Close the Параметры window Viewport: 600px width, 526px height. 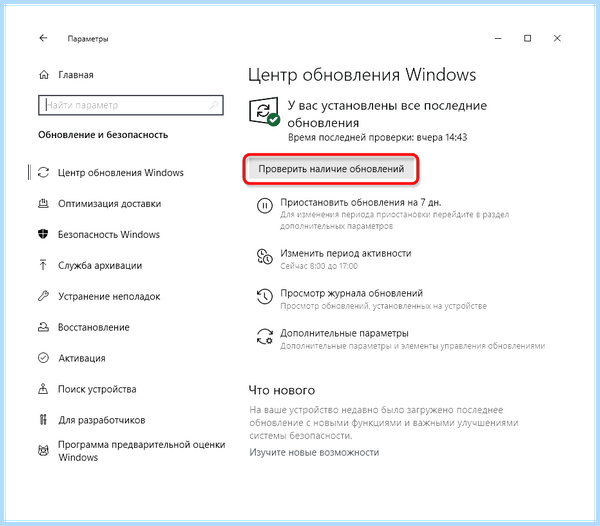point(557,38)
